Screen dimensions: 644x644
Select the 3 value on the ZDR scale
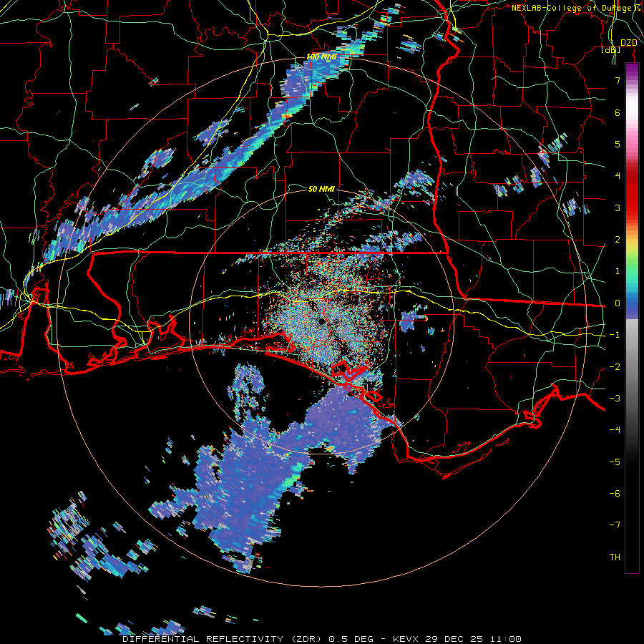point(618,208)
